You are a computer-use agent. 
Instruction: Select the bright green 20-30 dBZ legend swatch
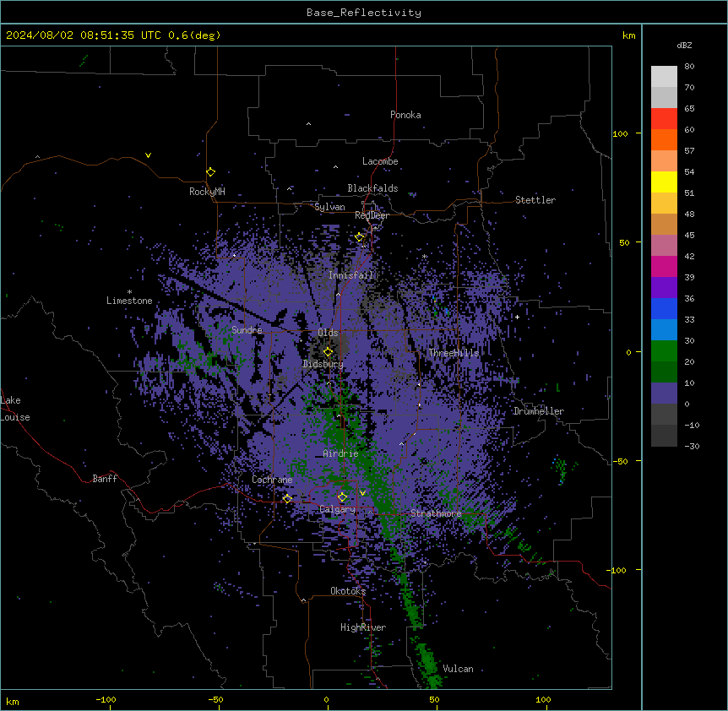(x=664, y=351)
